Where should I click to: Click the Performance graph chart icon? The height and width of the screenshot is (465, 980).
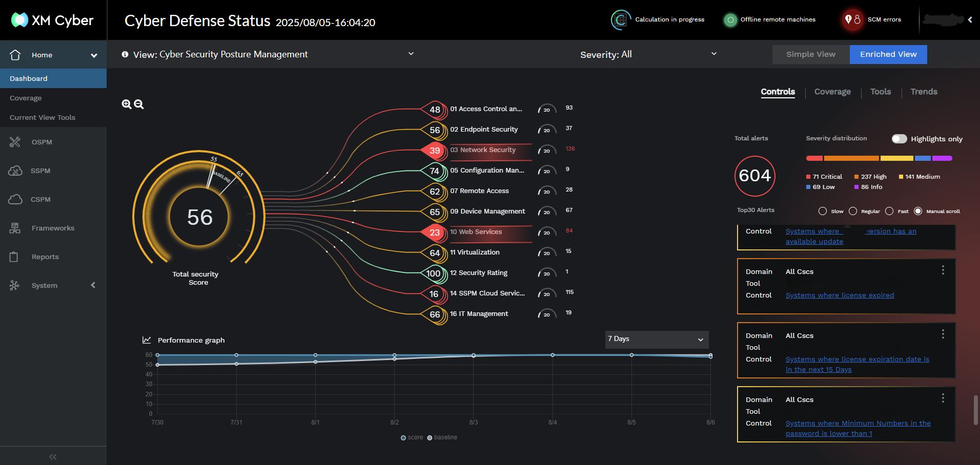point(147,340)
